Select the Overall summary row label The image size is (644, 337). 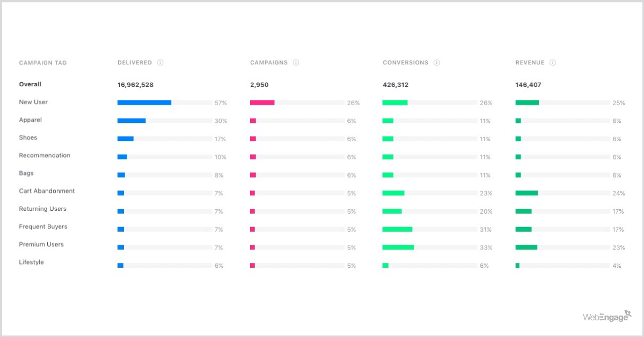point(30,84)
